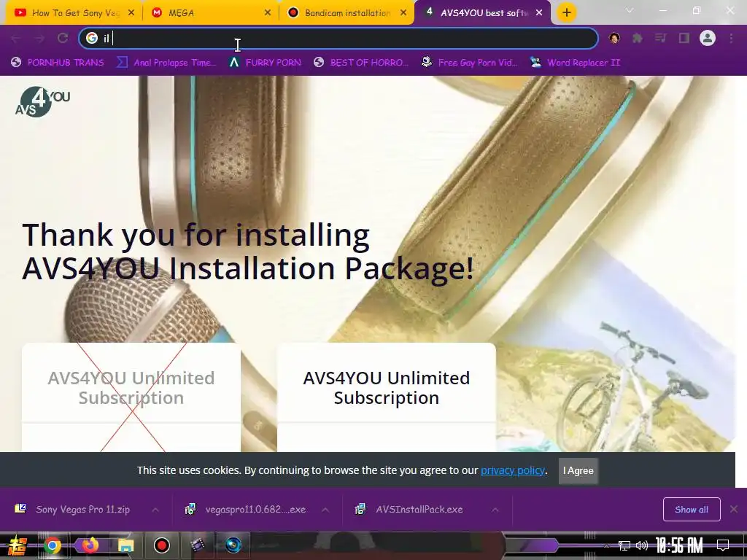Expand options for AVSInstallPack.exe download

click(495, 510)
